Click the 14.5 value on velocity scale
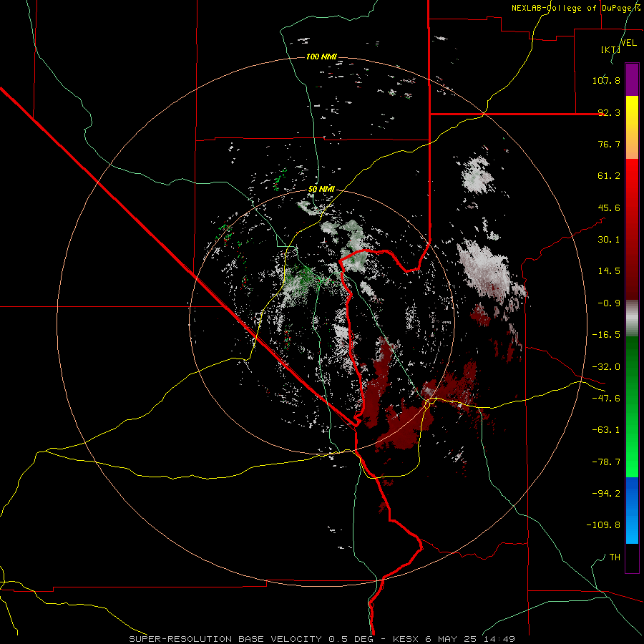This screenshot has width=644, height=644. coord(609,271)
